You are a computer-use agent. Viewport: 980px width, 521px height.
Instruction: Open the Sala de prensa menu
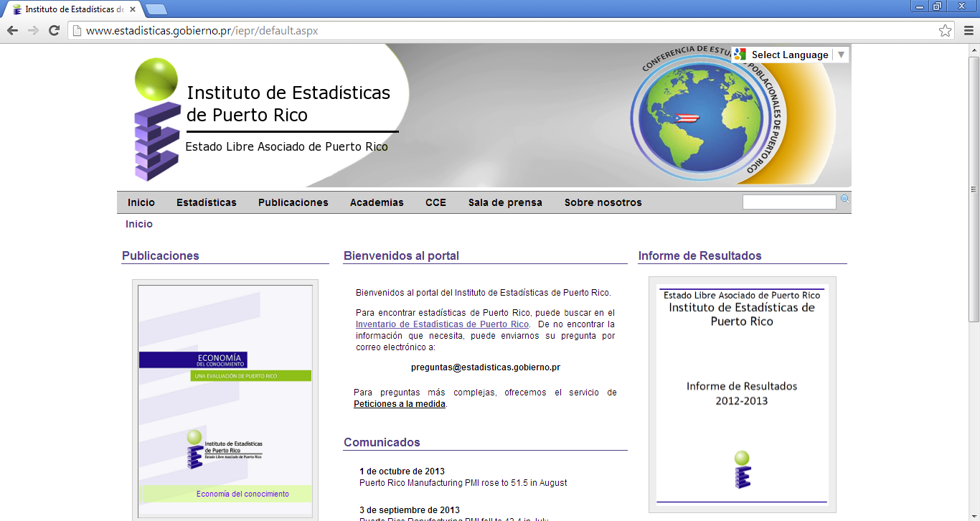click(505, 202)
